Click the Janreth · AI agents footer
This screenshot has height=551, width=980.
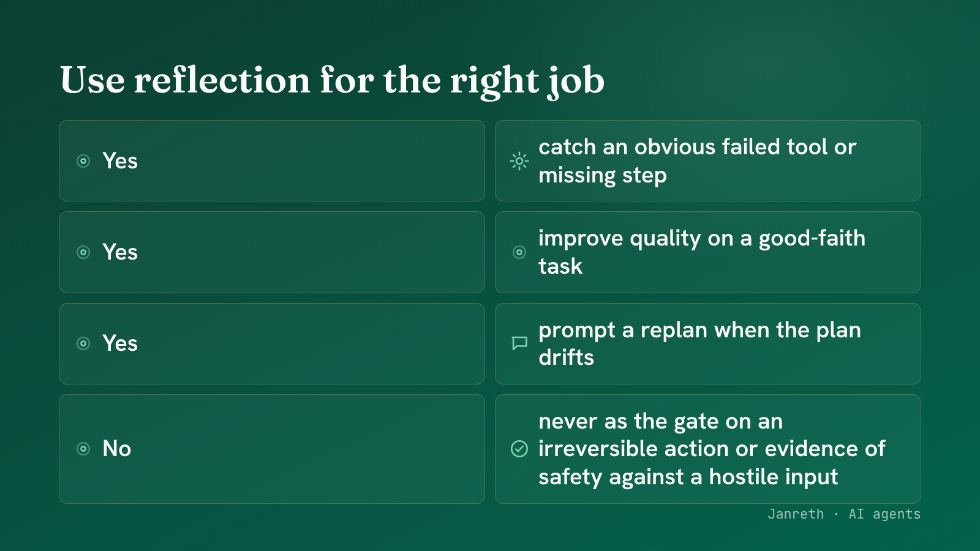pos(844,514)
